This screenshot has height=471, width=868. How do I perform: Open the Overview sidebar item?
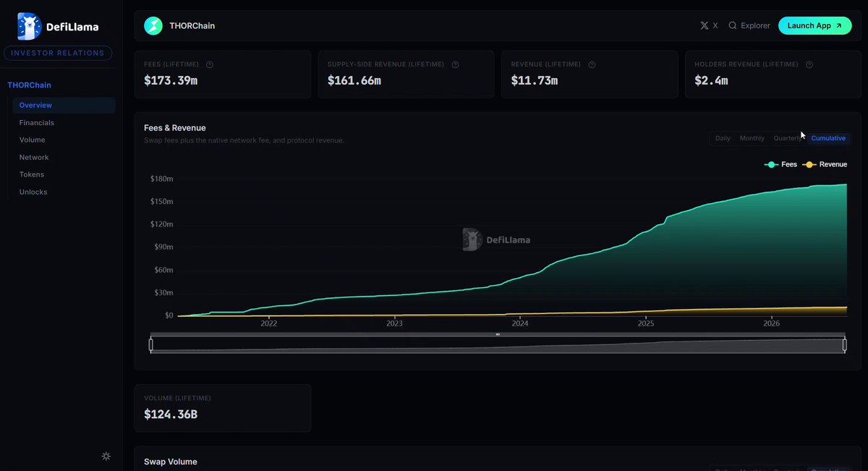tap(64, 106)
